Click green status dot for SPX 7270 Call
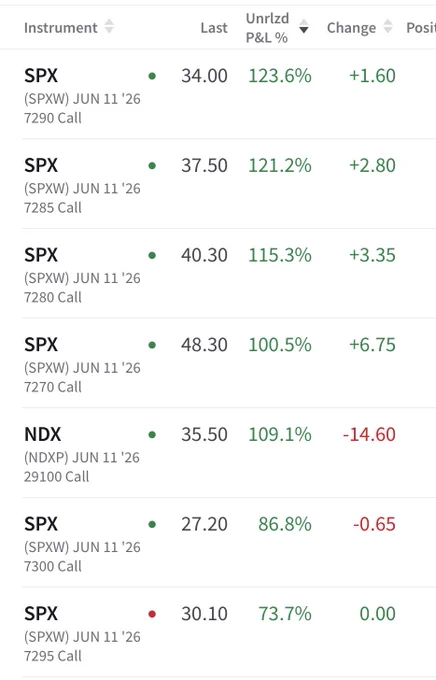The image size is (436, 680). coord(152,345)
